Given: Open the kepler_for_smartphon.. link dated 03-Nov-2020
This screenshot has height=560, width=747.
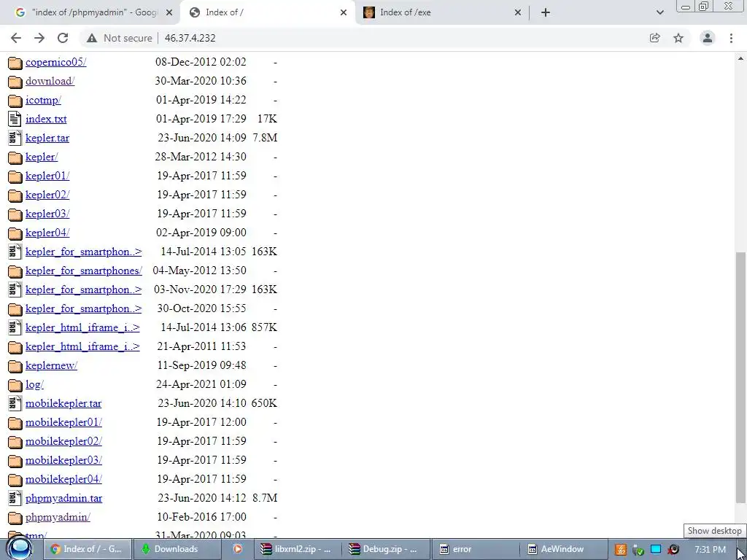Looking at the screenshot, I should pyautogui.click(x=84, y=289).
